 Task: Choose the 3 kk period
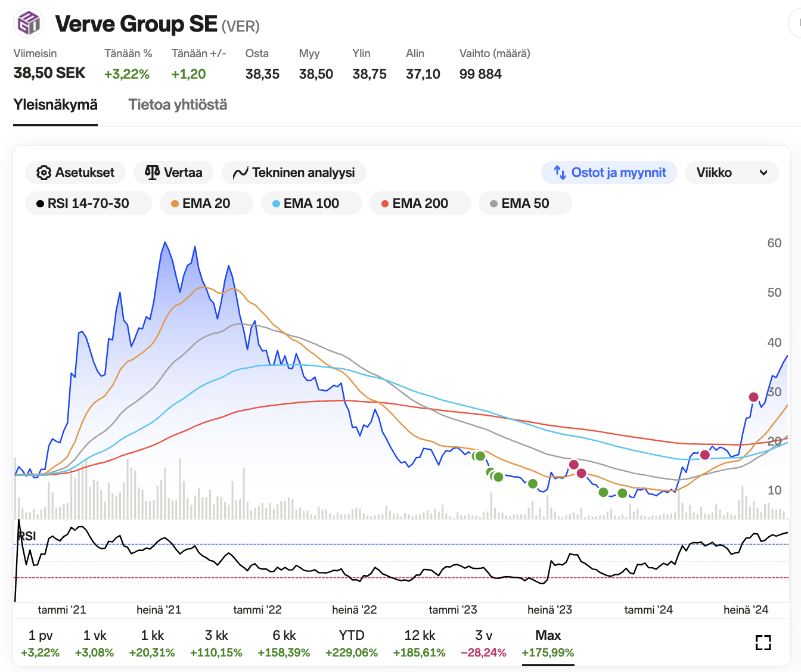click(216, 643)
